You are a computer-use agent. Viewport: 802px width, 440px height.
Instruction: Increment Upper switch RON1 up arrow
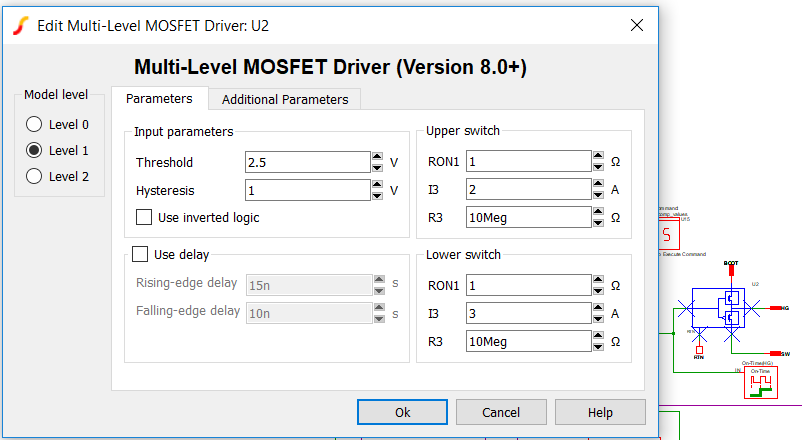[x=598, y=157]
